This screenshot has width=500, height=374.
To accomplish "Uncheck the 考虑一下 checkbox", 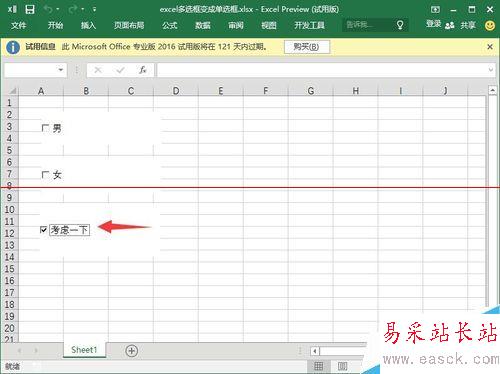I will pos(43,230).
